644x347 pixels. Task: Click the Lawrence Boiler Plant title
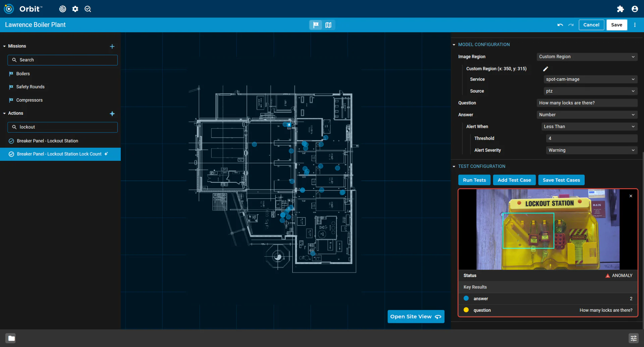tap(35, 25)
